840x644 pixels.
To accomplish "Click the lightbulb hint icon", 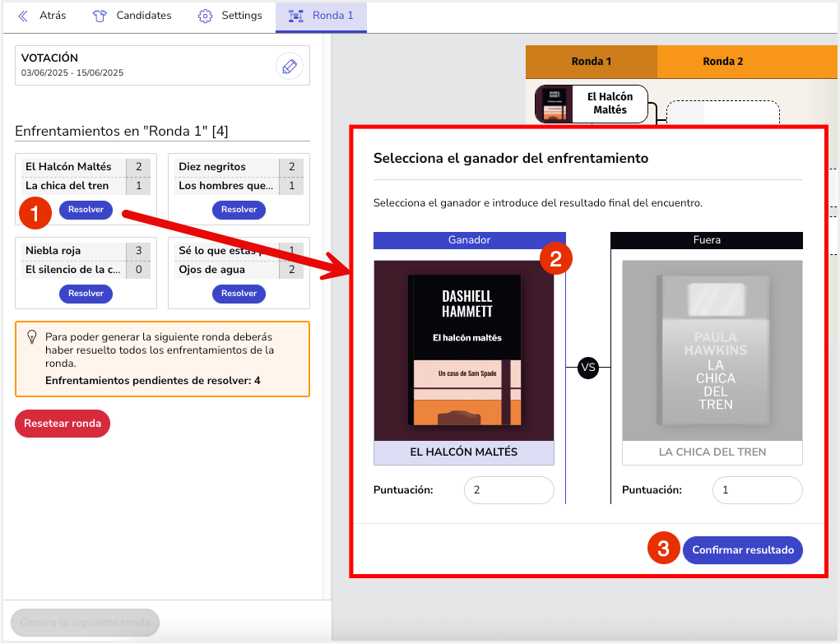I will click(x=32, y=337).
